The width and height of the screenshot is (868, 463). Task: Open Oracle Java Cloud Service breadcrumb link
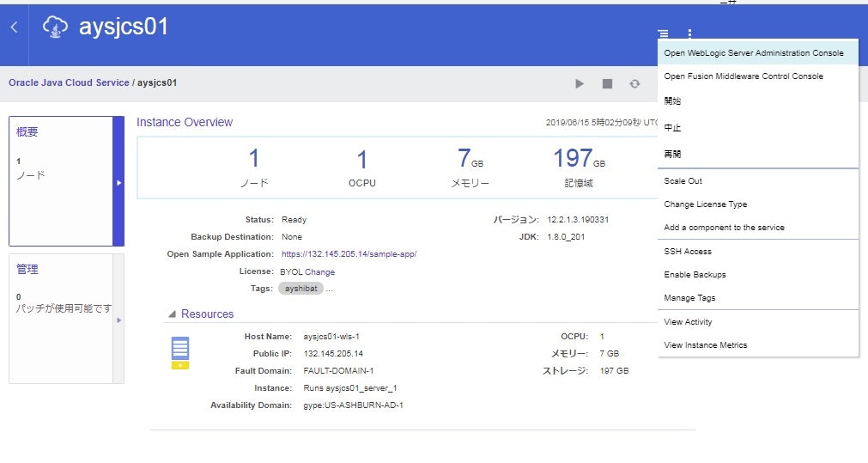(x=69, y=82)
